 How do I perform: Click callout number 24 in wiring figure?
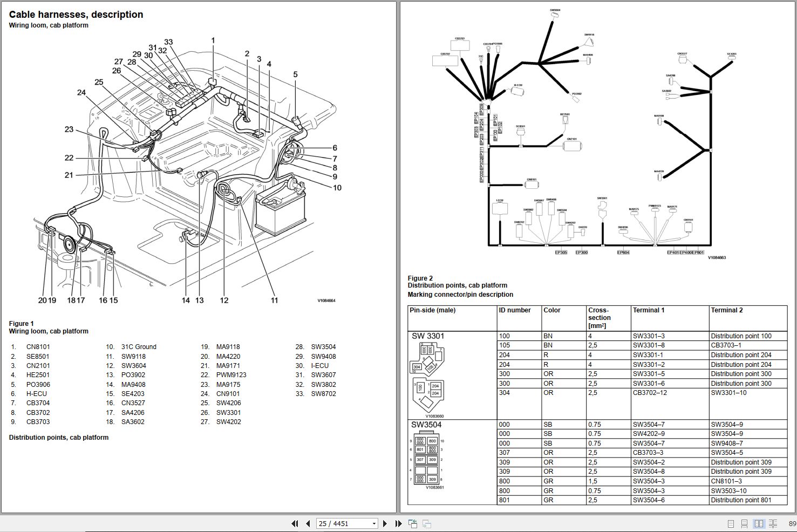coord(81,93)
